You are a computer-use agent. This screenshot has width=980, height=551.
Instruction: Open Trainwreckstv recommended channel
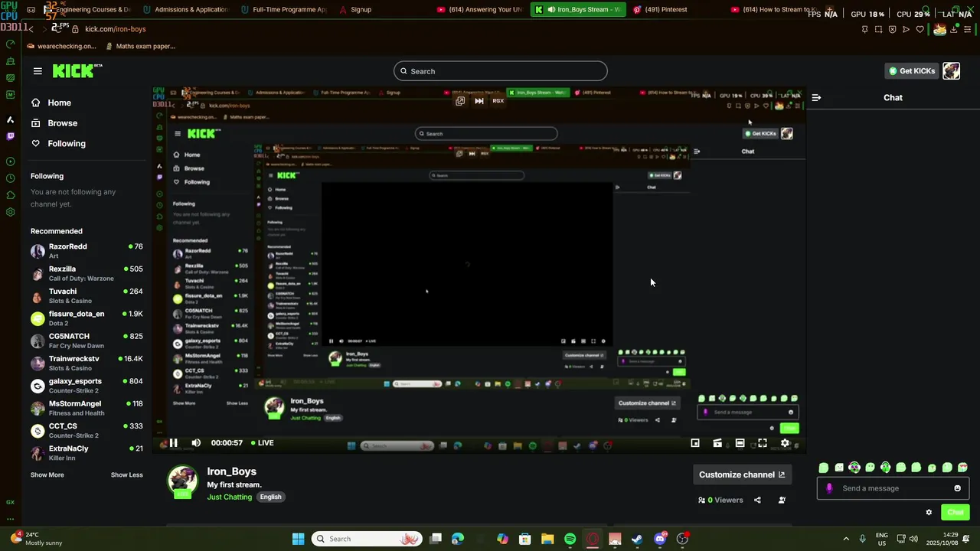[87, 363]
